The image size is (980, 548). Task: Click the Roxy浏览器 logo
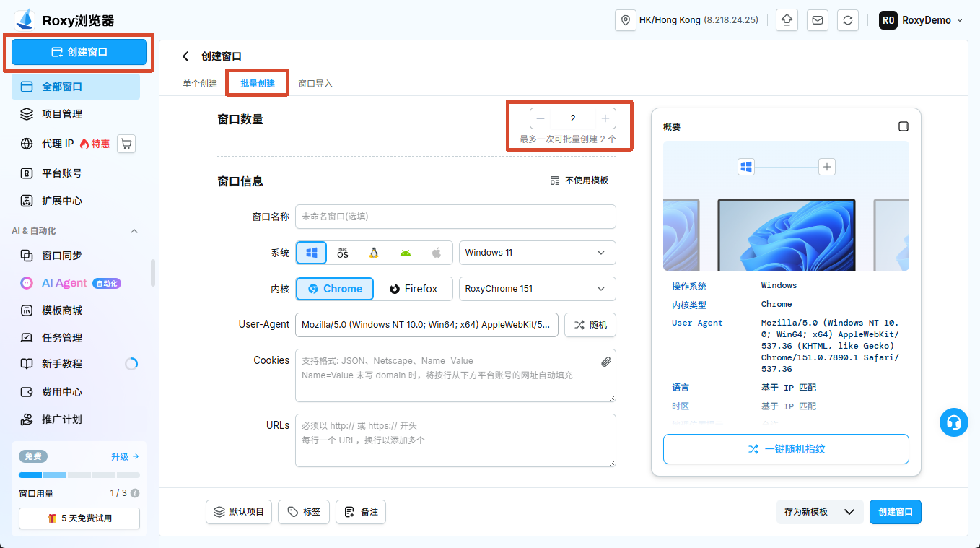(x=64, y=20)
